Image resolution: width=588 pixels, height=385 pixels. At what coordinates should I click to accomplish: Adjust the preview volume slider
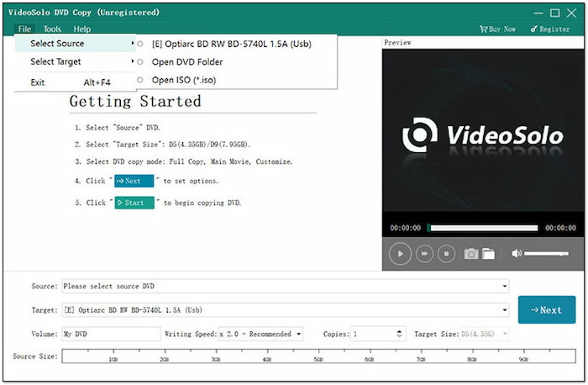[x=546, y=253]
